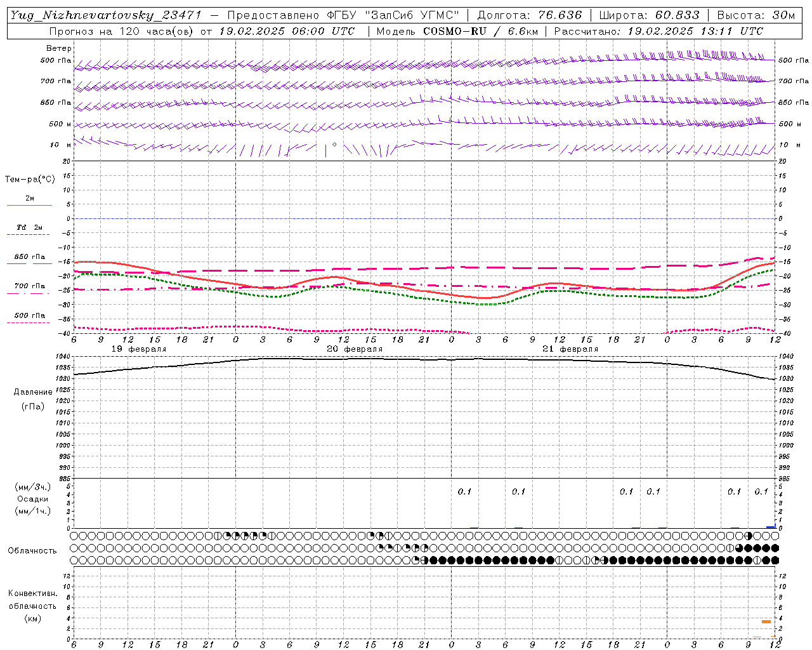Viewport: 812px width, 650px height.
Task: Click the 10 м wind level label on left
Action: point(60,145)
